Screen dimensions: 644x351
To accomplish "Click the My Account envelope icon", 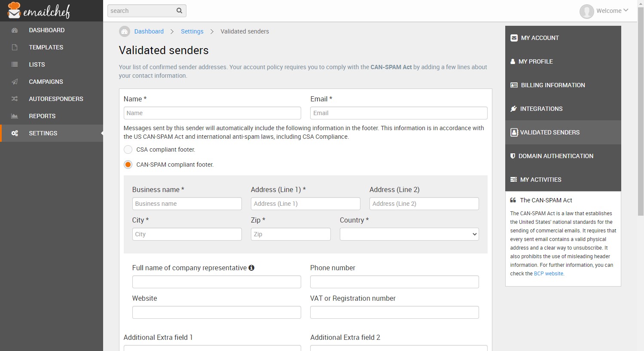I will pos(514,38).
